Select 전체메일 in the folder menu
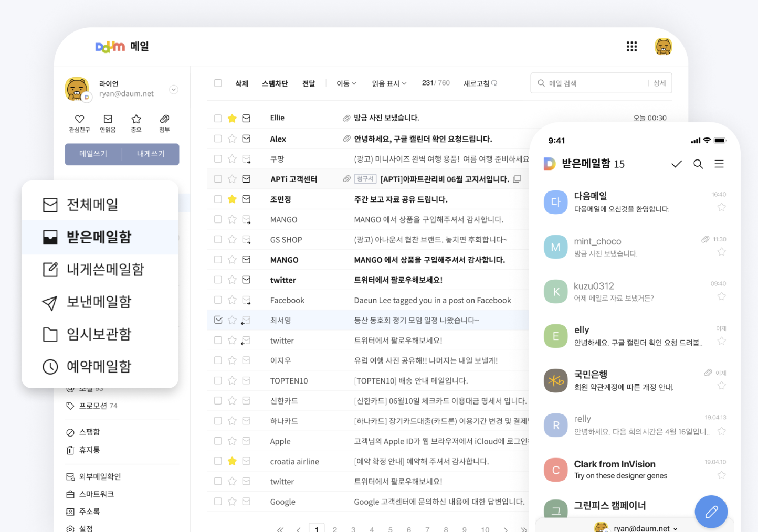This screenshot has height=532, width=758. (100, 205)
